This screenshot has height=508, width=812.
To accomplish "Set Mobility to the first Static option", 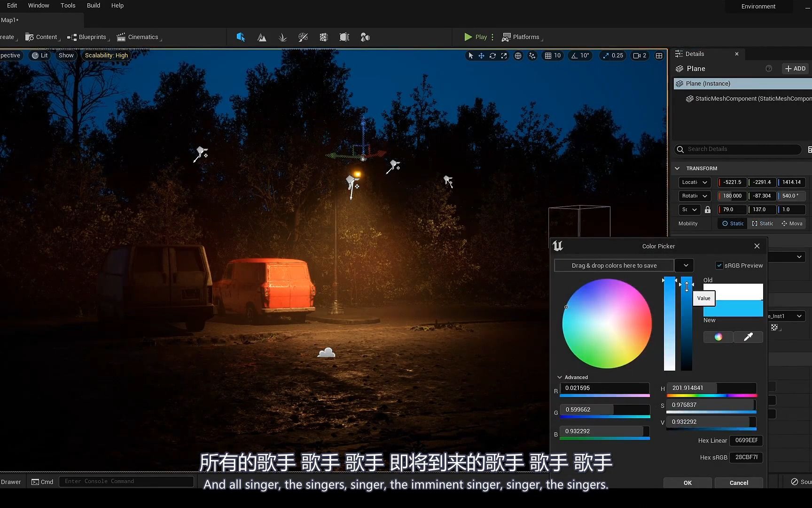I will click(x=733, y=224).
